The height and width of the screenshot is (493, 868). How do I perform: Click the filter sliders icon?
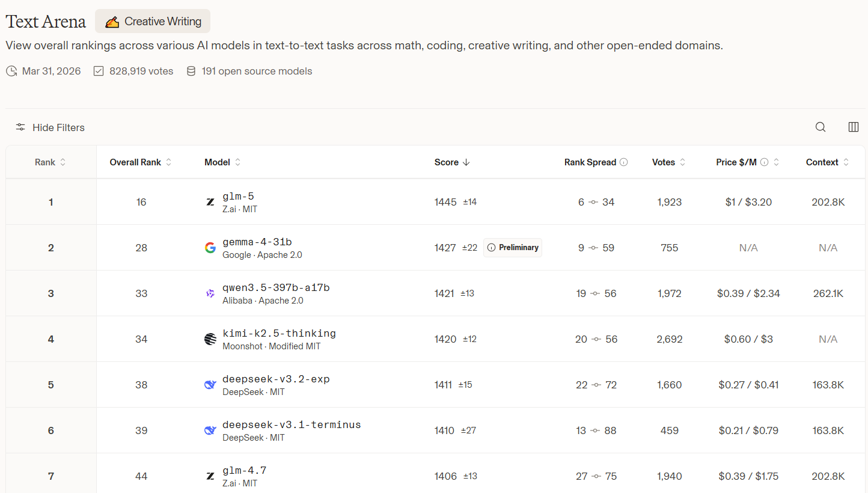20,127
